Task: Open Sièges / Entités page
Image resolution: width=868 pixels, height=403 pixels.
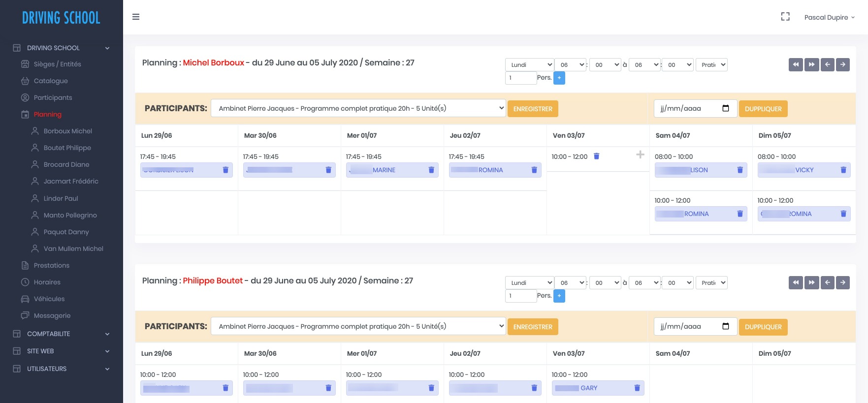Action: point(57,64)
